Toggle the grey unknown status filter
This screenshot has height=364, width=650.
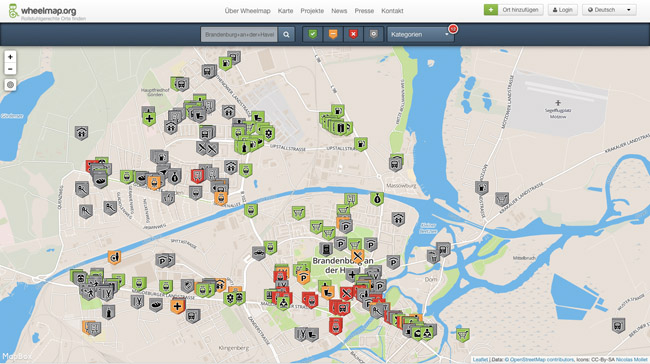pyautogui.click(x=374, y=34)
